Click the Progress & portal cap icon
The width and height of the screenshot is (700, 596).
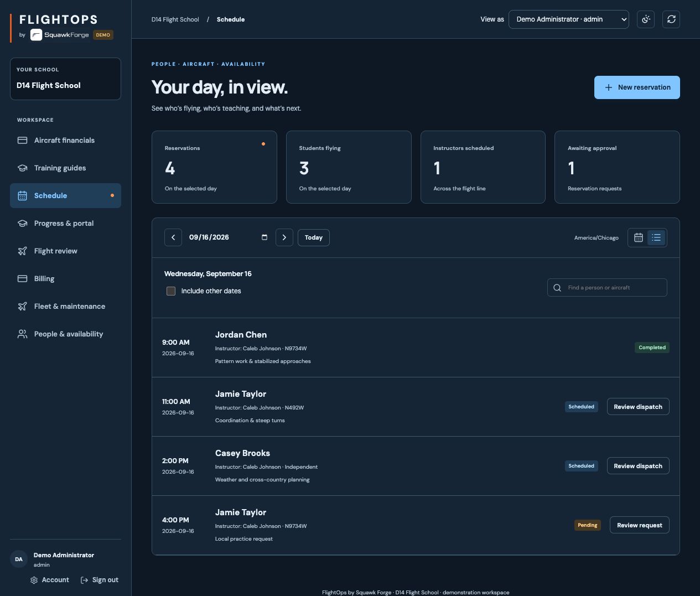(23, 224)
